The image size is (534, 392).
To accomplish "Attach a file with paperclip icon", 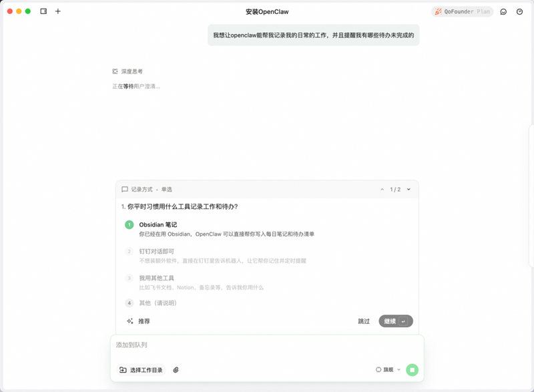I will coord(176,370).
